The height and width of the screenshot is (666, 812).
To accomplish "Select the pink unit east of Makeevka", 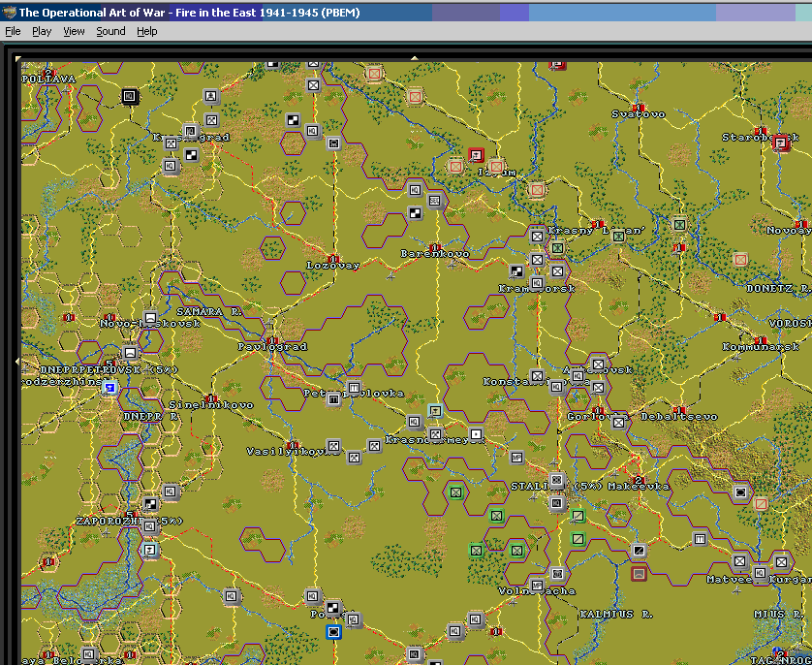I will (x=761, y=503).
